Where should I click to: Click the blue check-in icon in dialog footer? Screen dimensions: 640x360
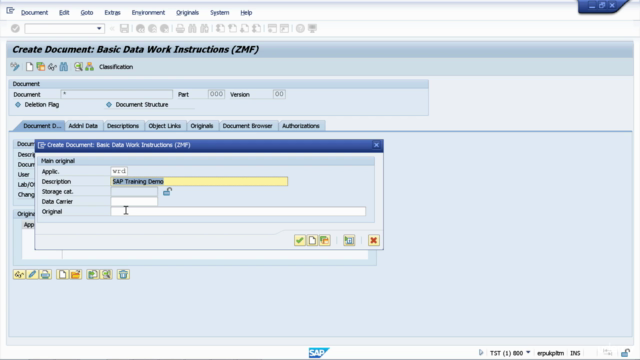(x=349, y=240)
